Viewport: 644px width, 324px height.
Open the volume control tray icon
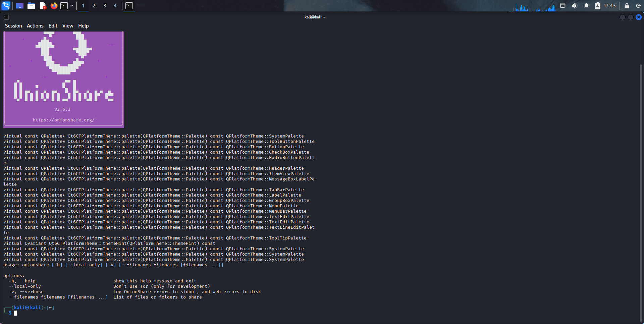pos(575,6)
